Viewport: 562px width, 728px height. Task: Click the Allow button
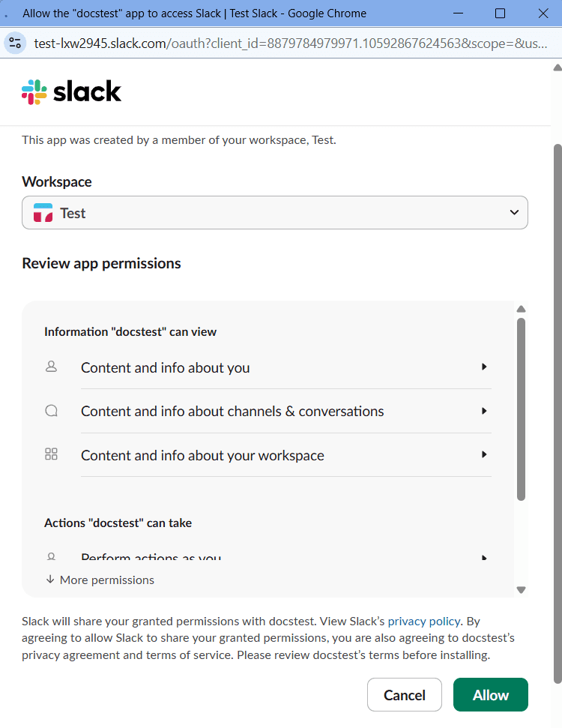(491, 694)
